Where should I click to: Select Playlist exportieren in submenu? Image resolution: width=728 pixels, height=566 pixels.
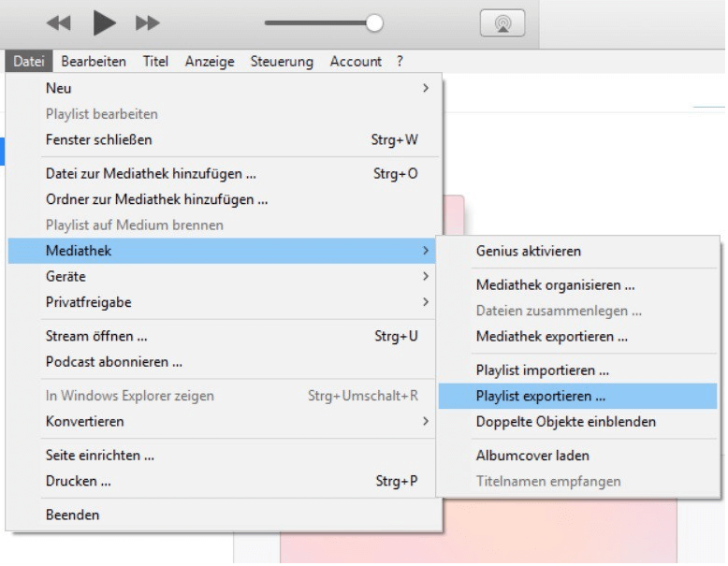541,396
